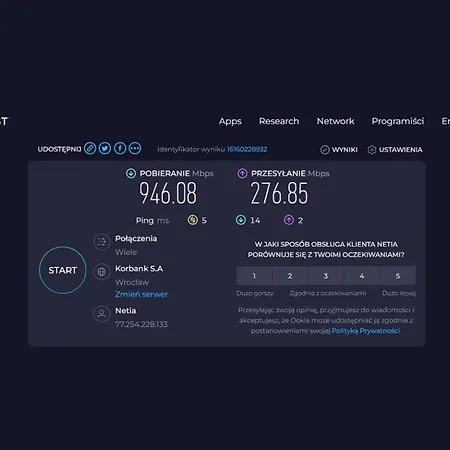The height and width of the screenshot is (450, 450).
Task: Click the Netia user profile icon
Action: 102,314
